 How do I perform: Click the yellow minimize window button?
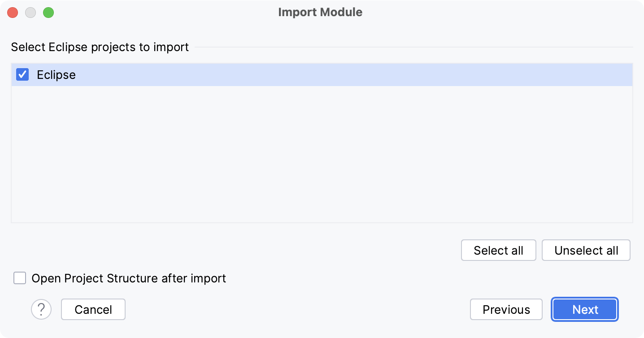(30, 13)
